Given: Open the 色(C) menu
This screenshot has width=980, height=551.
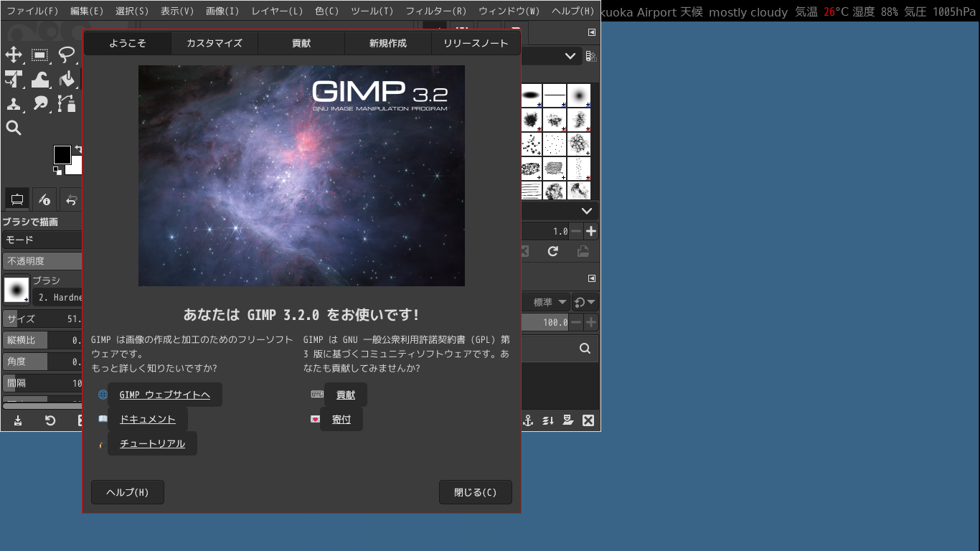Looking at the screenshot, I should pos(326,11).
